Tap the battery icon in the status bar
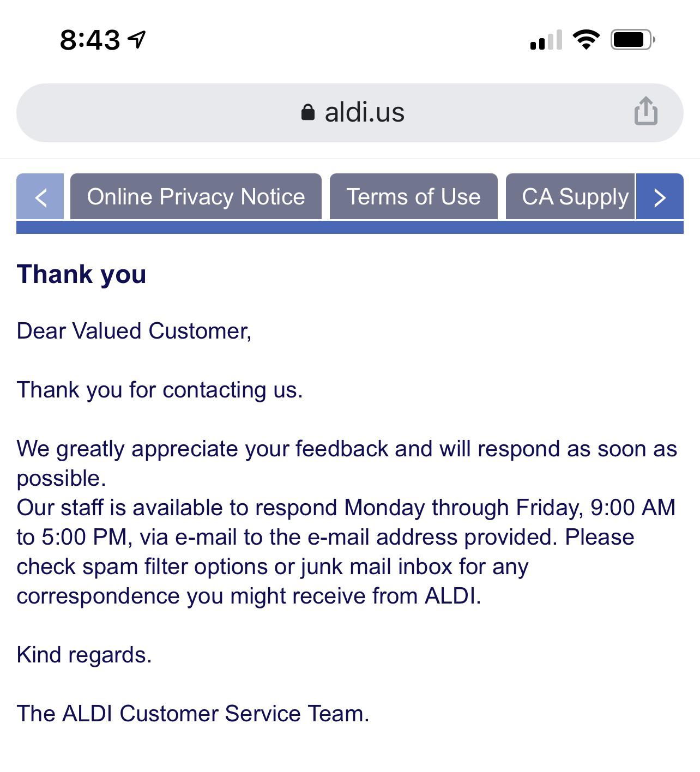The height and width of the screenshot is (772, 700). (x=631, y=38)
